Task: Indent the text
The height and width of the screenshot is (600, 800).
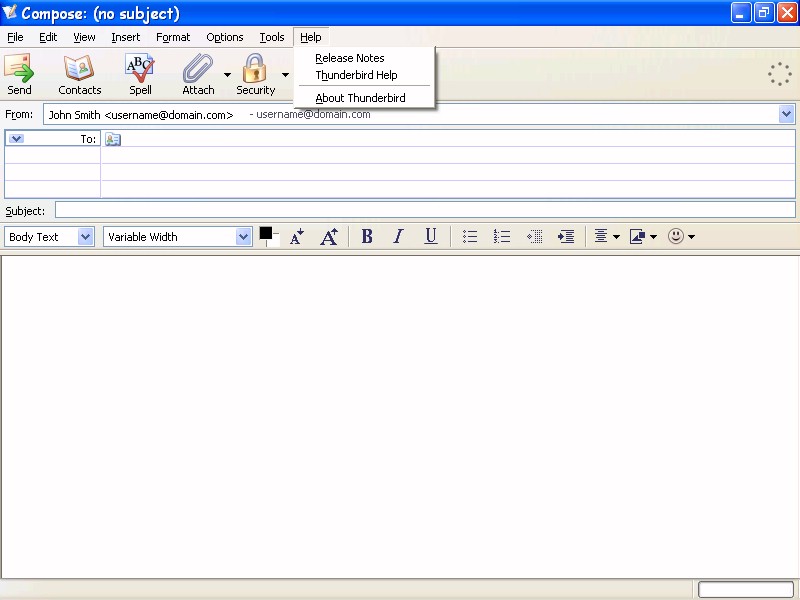Action: [566, 236]
